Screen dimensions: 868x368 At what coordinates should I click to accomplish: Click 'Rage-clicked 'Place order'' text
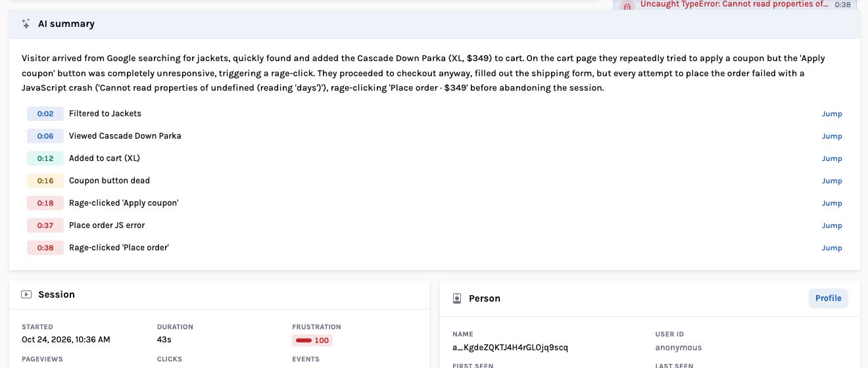point(119,248)
